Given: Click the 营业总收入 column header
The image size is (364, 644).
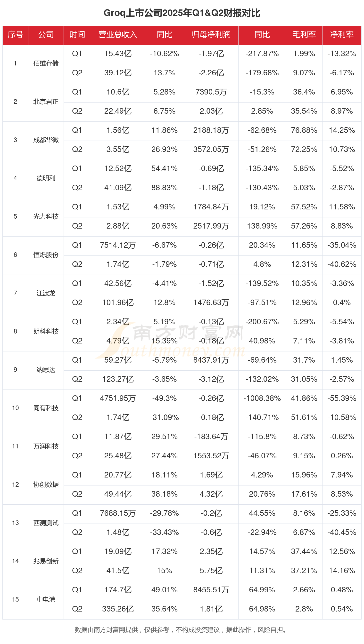Looking at the screenshot, I should point(118,34).
